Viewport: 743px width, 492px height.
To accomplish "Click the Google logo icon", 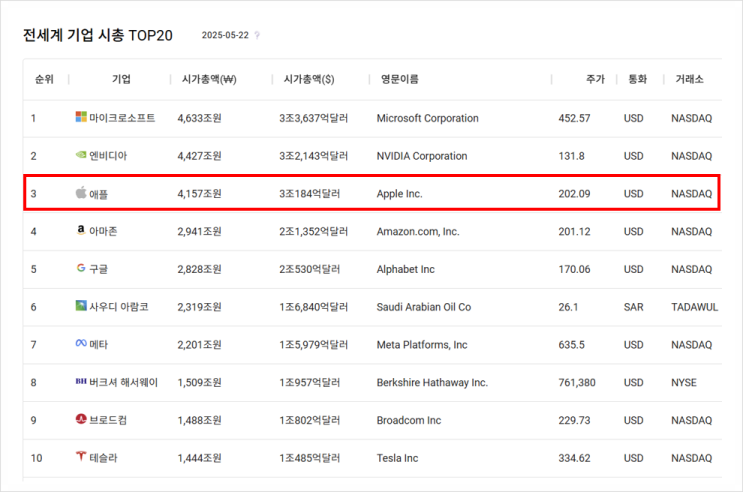I will coord(81,268).
